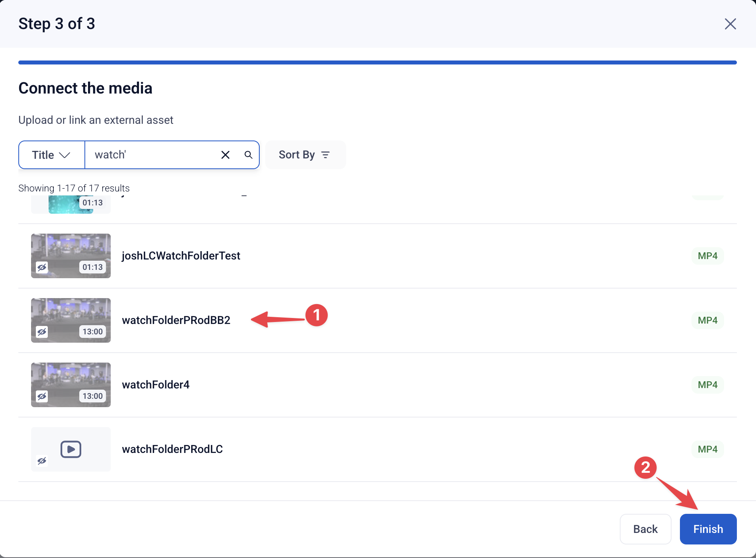The width and height of the screenshot is (756, 558).
Task: Click the hidden-eye icon on watchFolder4
Action: point(42,396)
